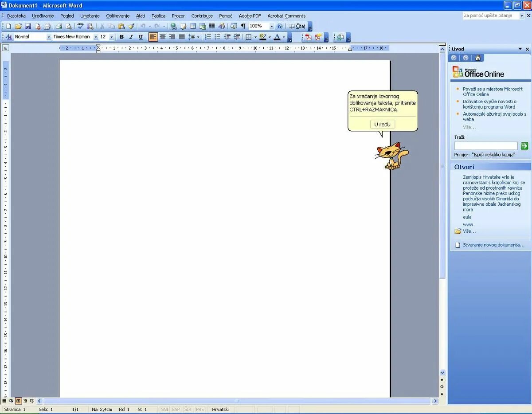532x414 pixels.
Task: Click Dohvatite svježe novosti link
Action: [489, 104]
